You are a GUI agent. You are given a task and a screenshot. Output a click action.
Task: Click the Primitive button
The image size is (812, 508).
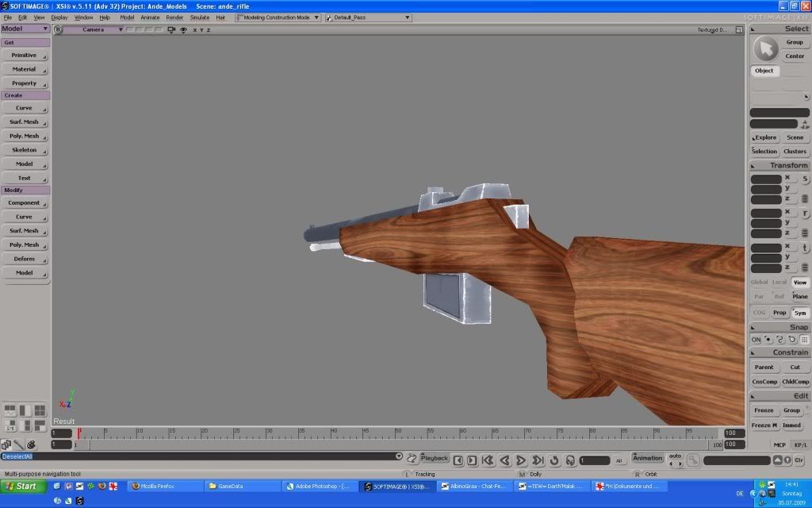(25, 56)
